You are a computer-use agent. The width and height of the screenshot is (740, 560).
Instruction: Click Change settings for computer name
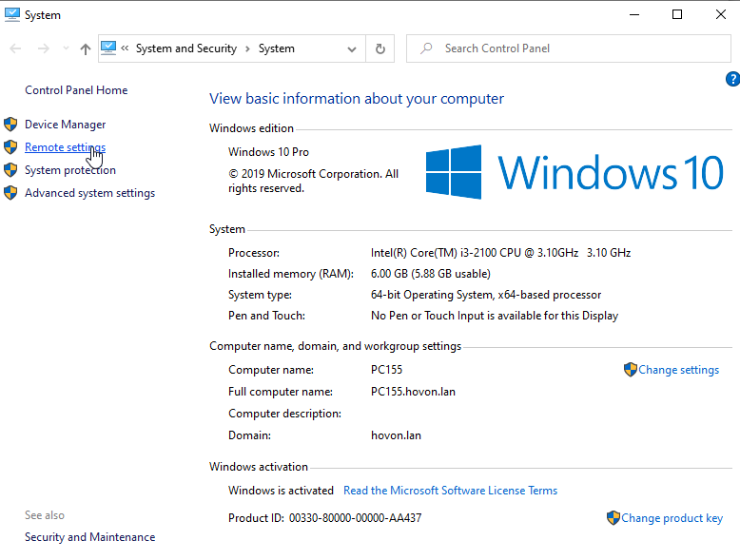pos(678,370)
